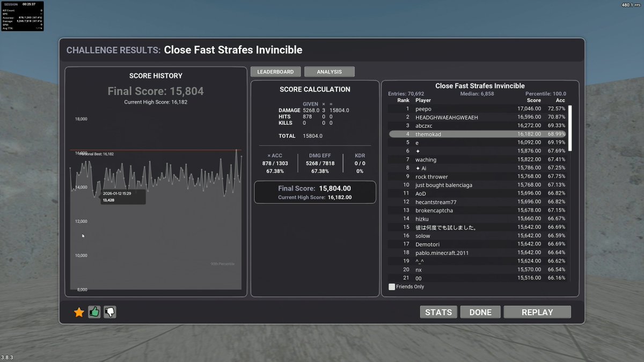The image size is (644, 362).
Task: Select leaderboard row for brokencaptcha
Action: 477,210
